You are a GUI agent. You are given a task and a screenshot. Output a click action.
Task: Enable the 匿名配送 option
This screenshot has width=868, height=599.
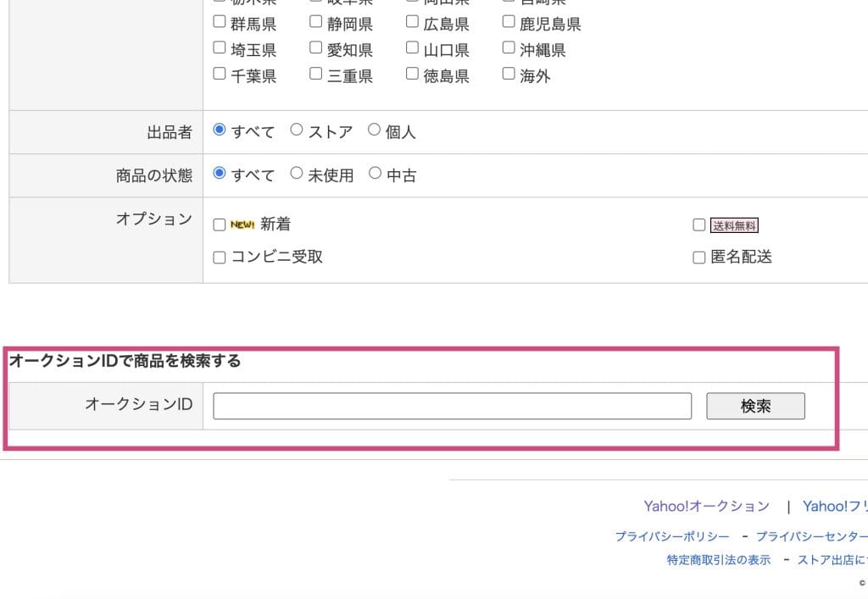pos(699,258)
